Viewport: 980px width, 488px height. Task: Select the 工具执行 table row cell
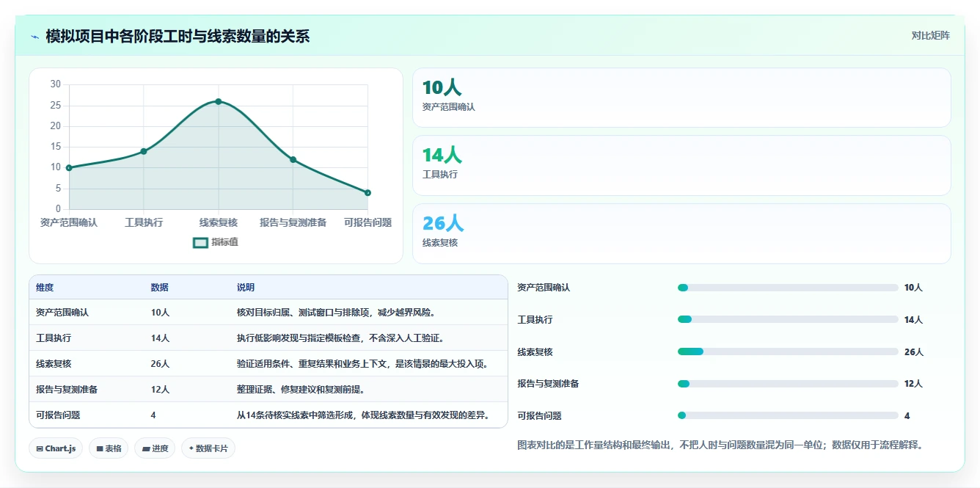pyautogui.click(x=54, y=338)
